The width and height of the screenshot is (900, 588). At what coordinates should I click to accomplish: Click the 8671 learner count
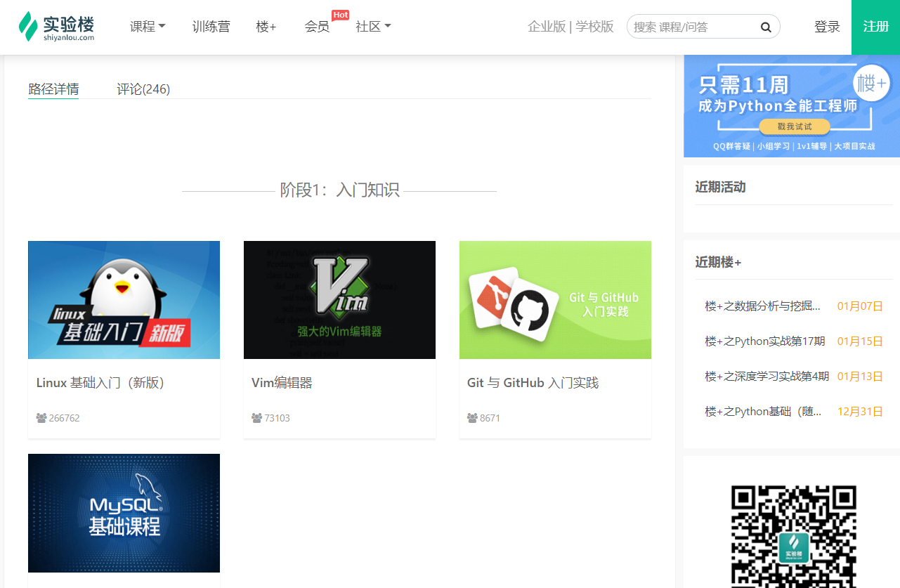pyautogui.click(x=490, y=418)
